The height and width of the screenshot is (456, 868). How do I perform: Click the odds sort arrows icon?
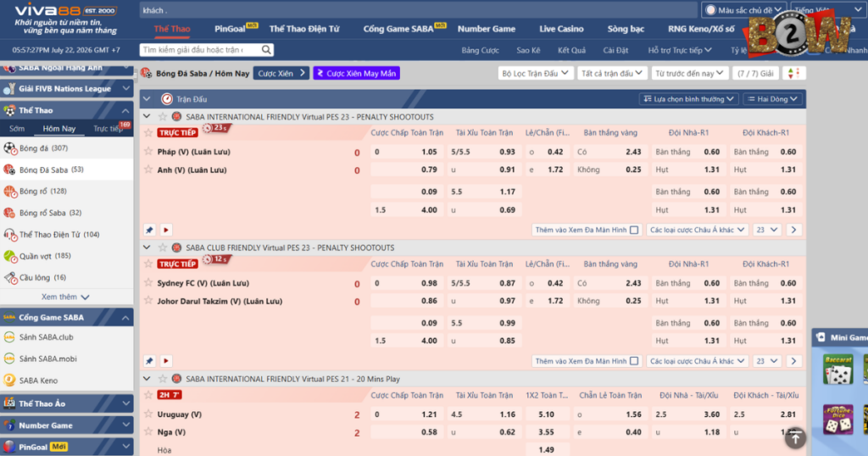[x=793, y=73]
